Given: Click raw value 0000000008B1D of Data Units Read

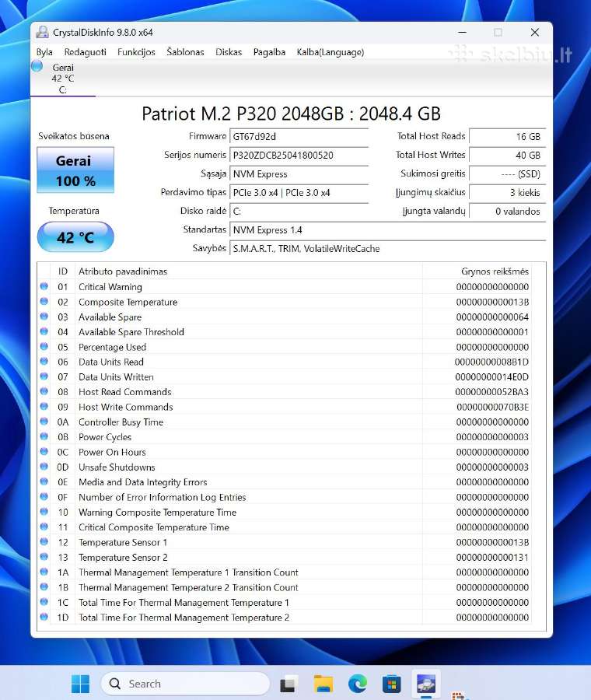Looking at the screenshot, I should (x=491, y=362).
